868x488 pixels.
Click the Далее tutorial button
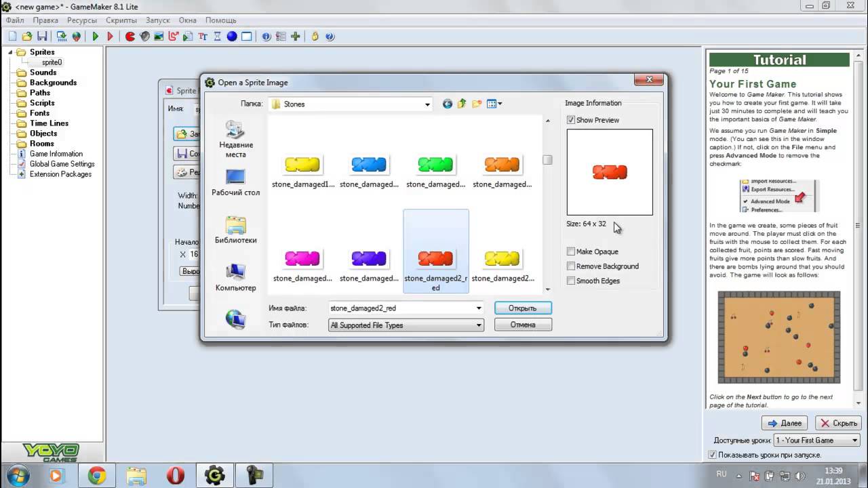(784, 423)
